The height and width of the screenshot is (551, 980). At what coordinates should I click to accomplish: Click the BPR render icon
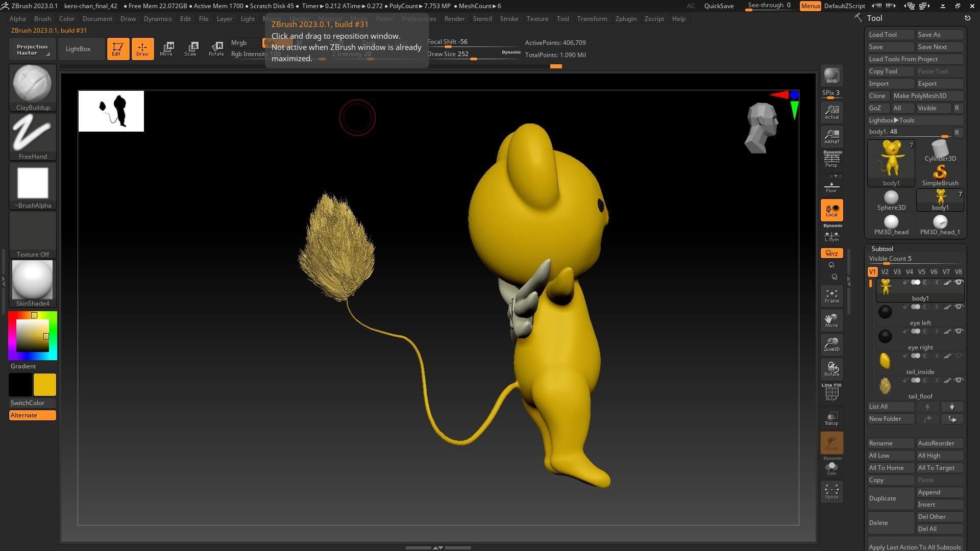pos(831,76)
